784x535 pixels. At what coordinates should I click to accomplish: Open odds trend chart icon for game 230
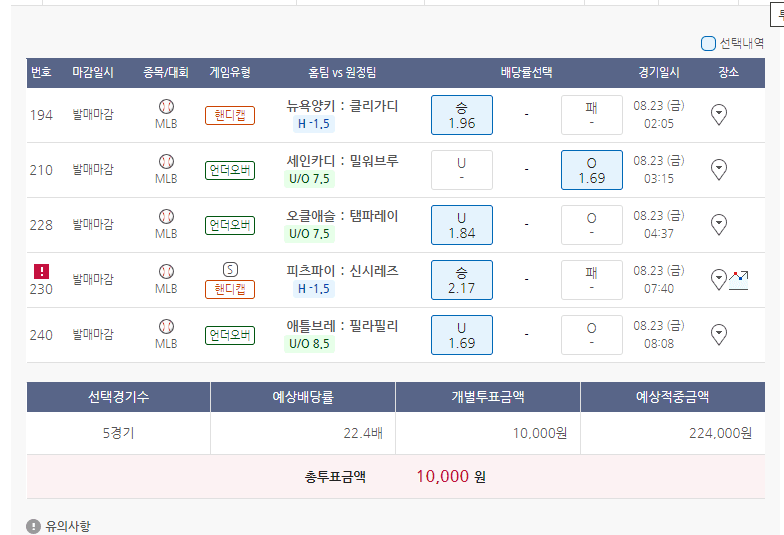click(x=739, y=280)
